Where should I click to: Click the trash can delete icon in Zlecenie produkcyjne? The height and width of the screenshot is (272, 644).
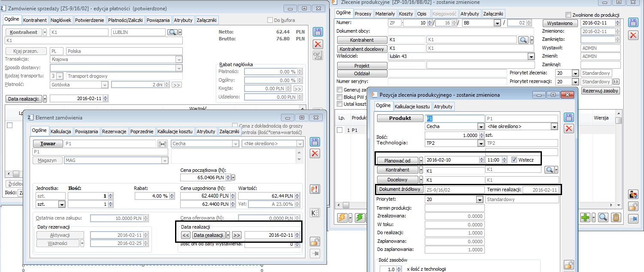click(616, 217)
